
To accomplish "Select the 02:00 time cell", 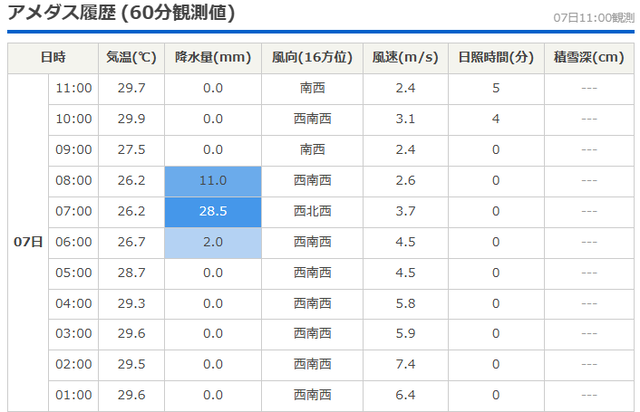I will tap(74, 364).
